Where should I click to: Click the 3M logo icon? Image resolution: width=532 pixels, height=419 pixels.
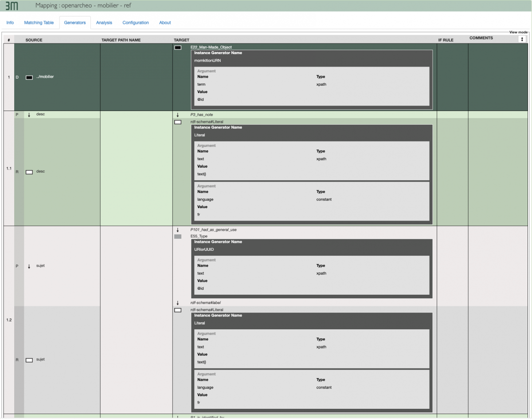[12, 6]
